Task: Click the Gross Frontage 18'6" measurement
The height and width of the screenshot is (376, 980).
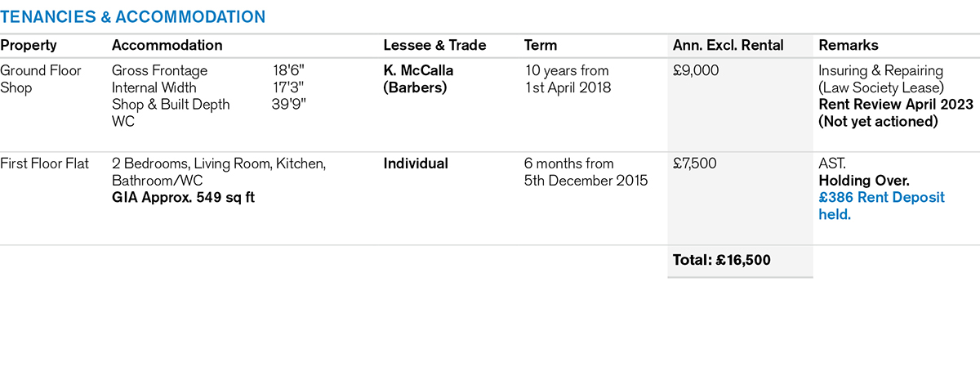Action: point(209,71)
